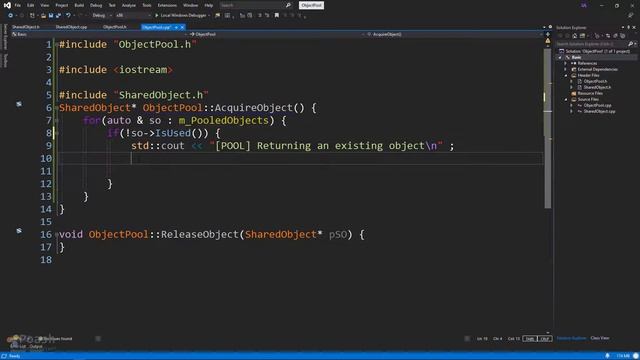The image size is (640, 360).
Task: Click the search magnifier icon in title bar
Action: click(x=288, y=5)
